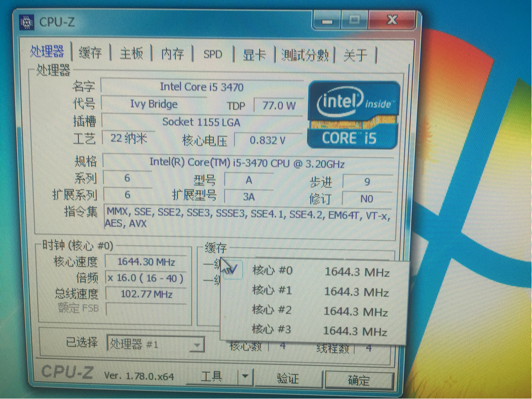Screen dimensions: 532x399
Task: Click the 确定 button
Action: click(359, 380)
